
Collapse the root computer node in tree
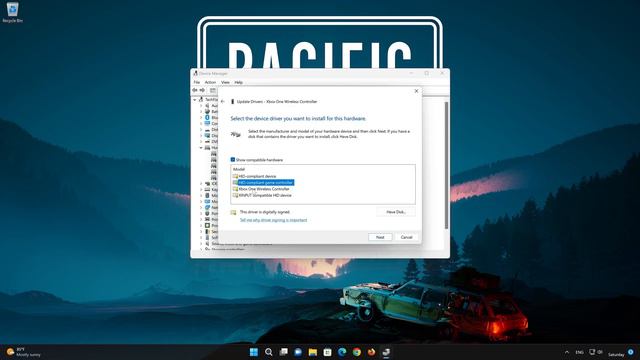click(x=195, y=100)
